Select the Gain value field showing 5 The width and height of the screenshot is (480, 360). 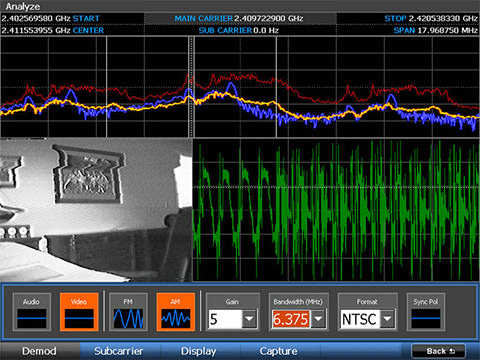click(x=225, y=319)
